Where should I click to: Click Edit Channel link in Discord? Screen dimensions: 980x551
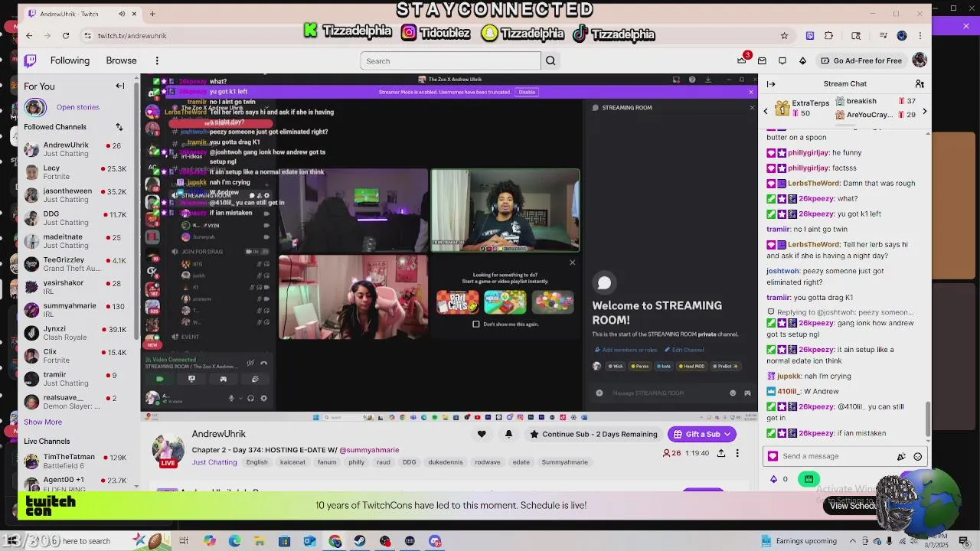click(x=684, y=350)
